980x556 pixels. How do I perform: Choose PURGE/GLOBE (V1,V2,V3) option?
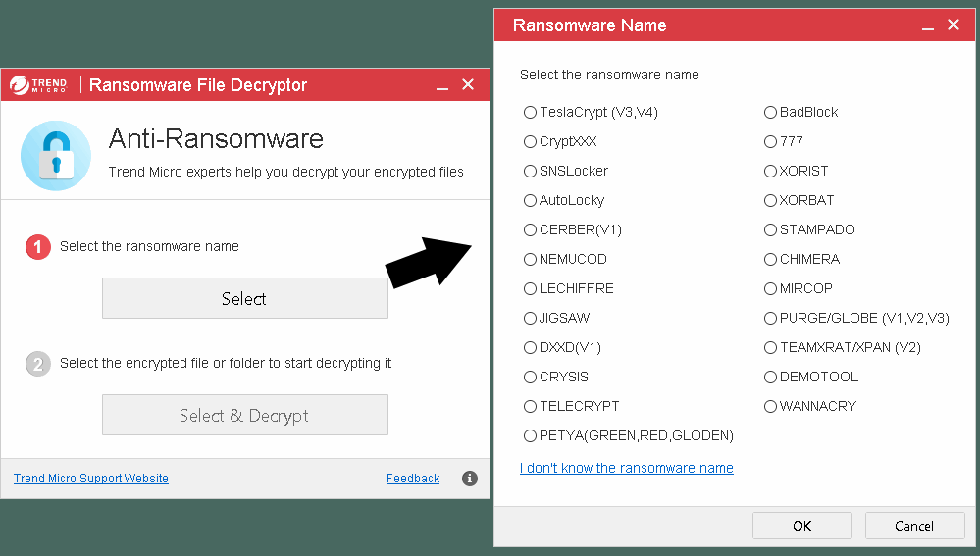[x=771, y=318]
